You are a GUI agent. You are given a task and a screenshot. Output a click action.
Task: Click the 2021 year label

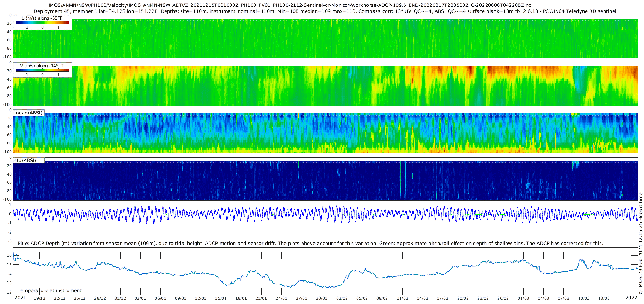[20, 298]
